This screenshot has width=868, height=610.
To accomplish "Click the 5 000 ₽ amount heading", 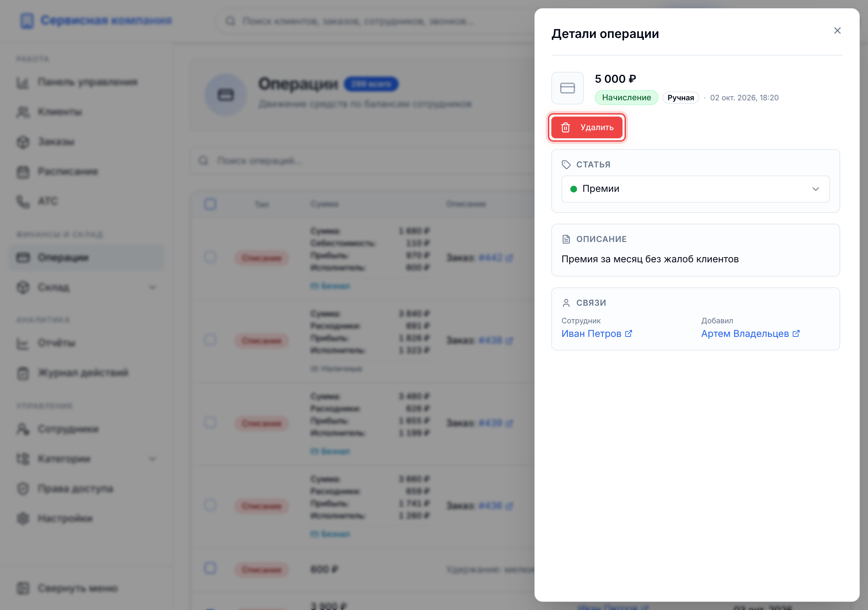I will pyautogui.click(x=615, y=79).
